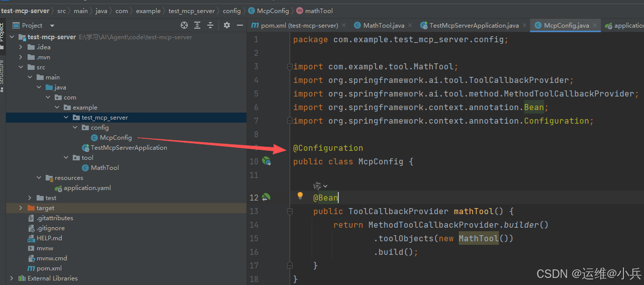The height and width of the screenshot is (285, 644).
Task: Expand the target folder arrow
Action: click(x=21, y=208)
